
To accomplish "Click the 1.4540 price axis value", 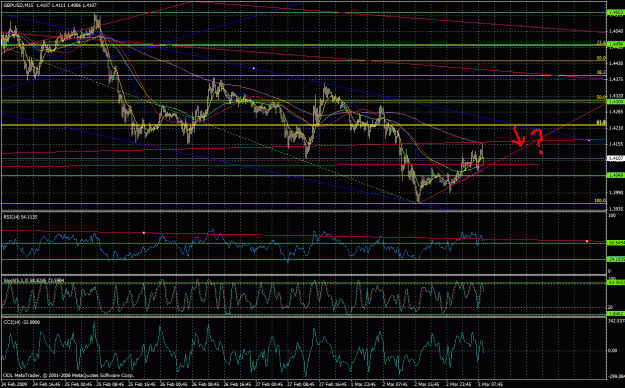I will pyautogui.click(x=616, y=31).
